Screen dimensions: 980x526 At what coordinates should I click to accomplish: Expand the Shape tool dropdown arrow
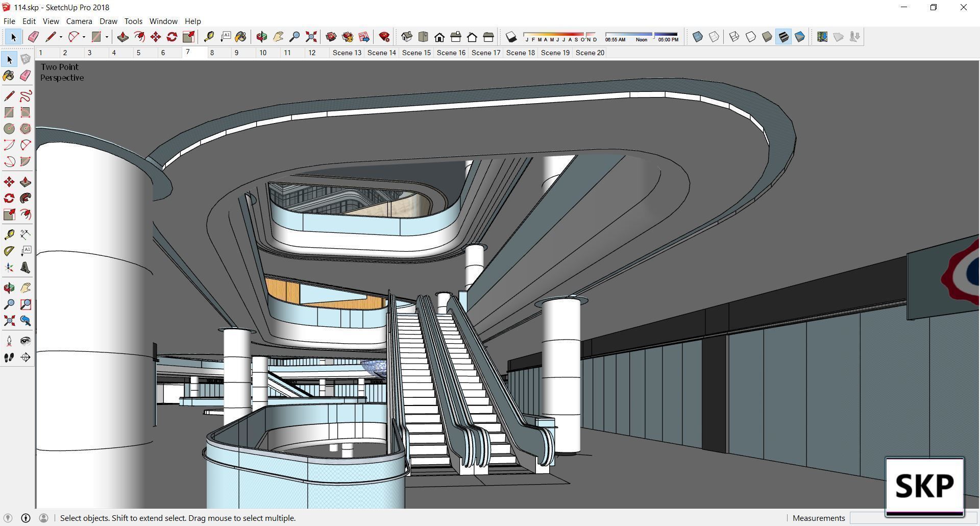point(107,37)
